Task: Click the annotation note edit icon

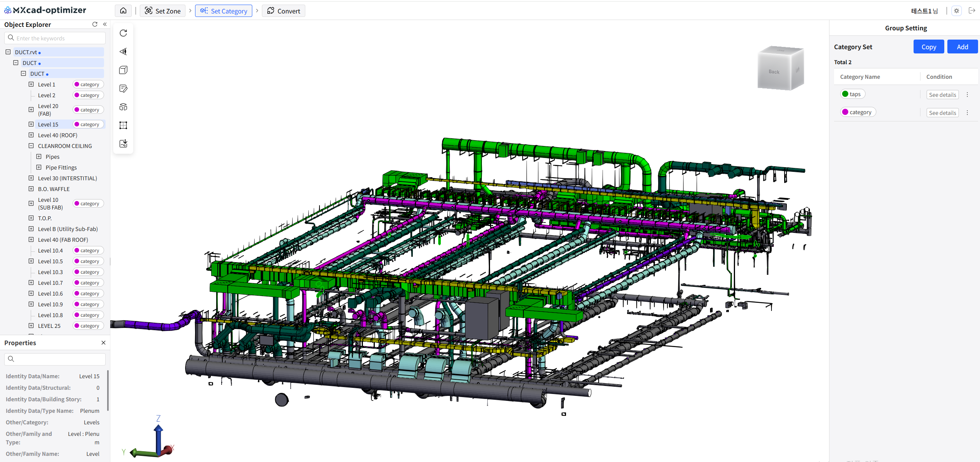Action: click(x=123, y=88)
